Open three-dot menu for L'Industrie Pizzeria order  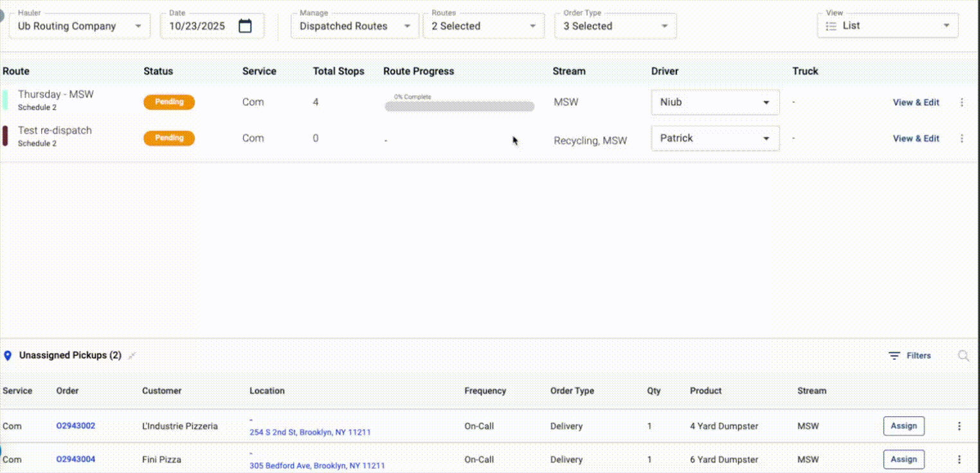(x=959, y=426)
